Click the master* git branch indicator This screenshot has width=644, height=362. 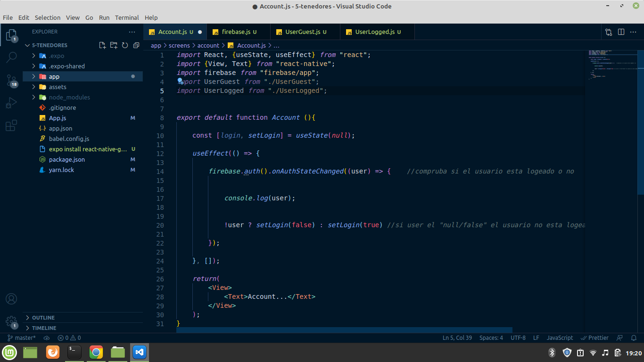22,338
